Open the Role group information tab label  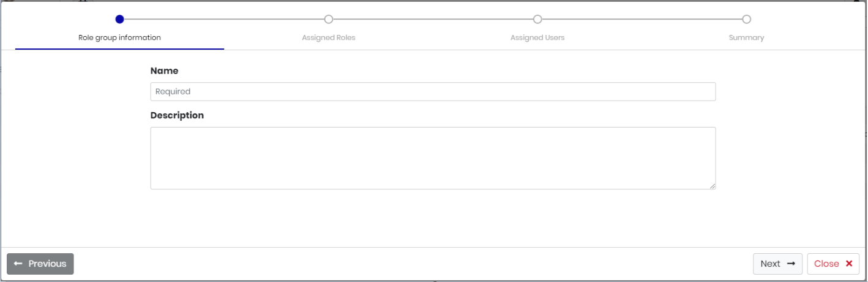119,37
